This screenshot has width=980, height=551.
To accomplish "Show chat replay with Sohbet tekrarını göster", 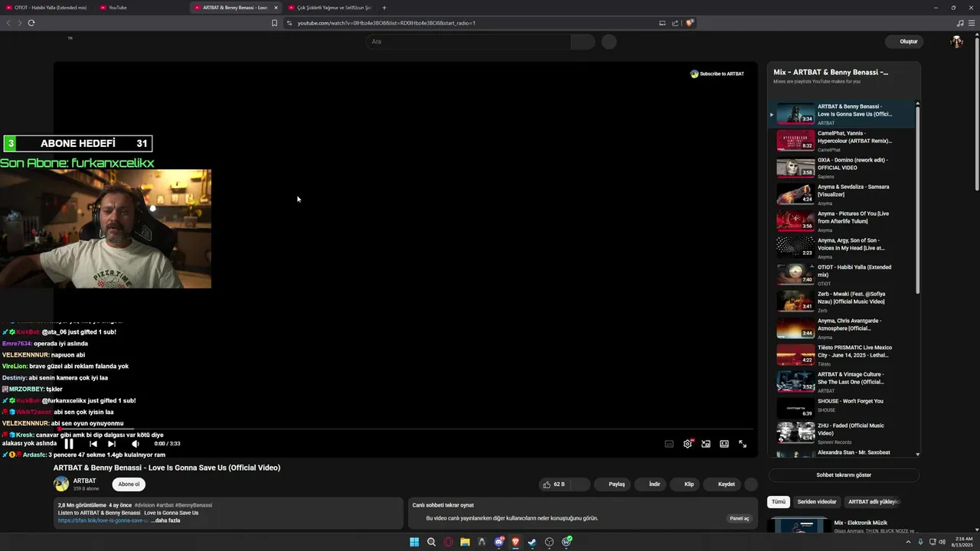I will [x=844, y=475].
